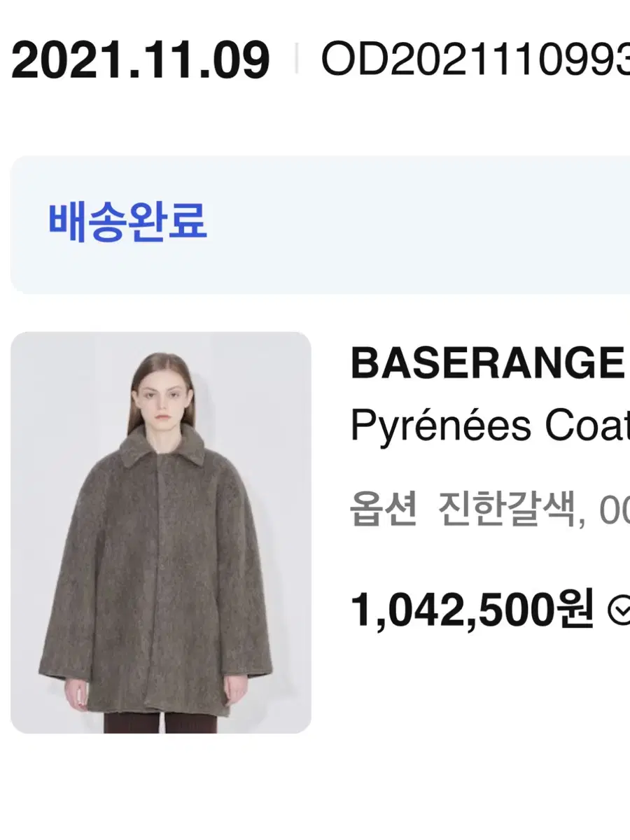Tap the order date 2021.11.09

click(x=141, y=59)
